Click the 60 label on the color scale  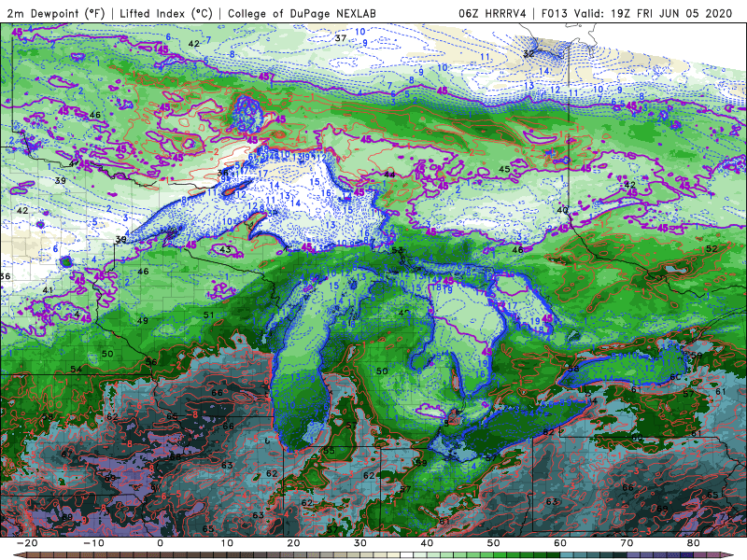[x=560, y=543]
